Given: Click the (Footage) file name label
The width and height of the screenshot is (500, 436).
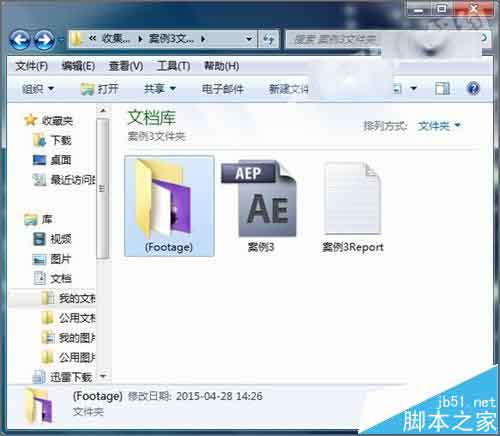Looking at the screenshot, I should click(x=169, y=247).
